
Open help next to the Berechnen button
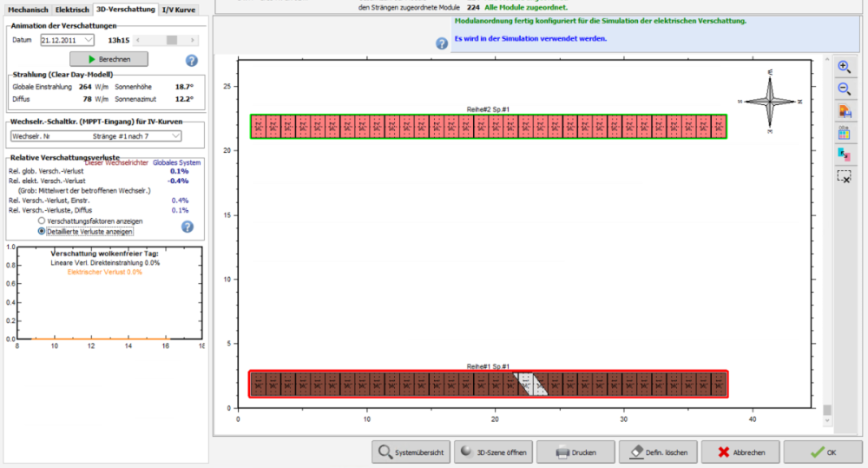click(x=192, y=60)
